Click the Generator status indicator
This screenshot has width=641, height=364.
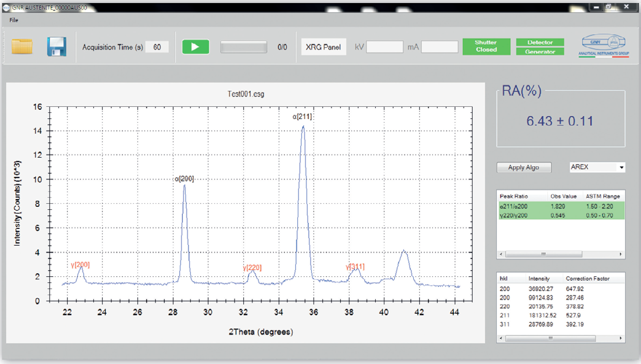540,52
